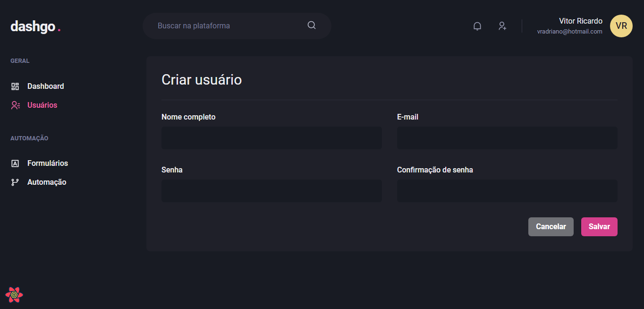Click the Nome completo input field
The width and height of the screenshot is (644, 309).
click(271, 137)
